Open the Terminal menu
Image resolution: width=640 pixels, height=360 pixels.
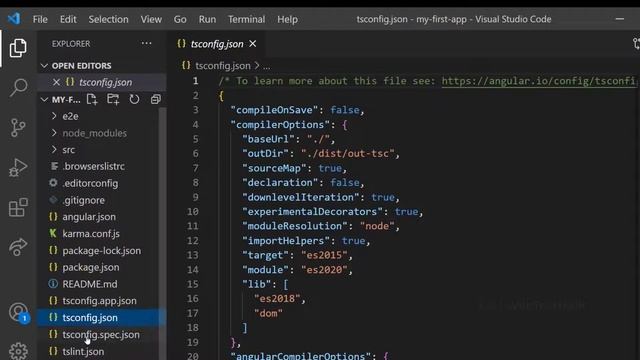[x=246, y=19]
